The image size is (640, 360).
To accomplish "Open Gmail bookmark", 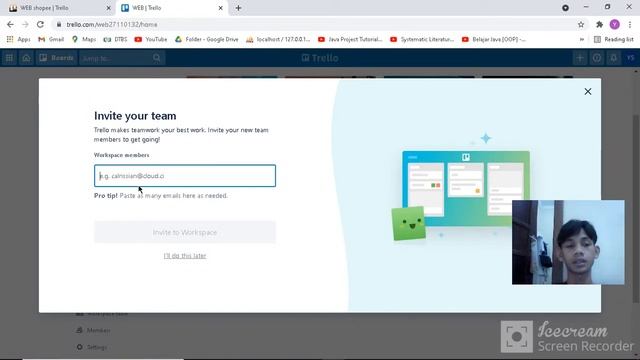I will pyautogui.click(x=51, y=39).
